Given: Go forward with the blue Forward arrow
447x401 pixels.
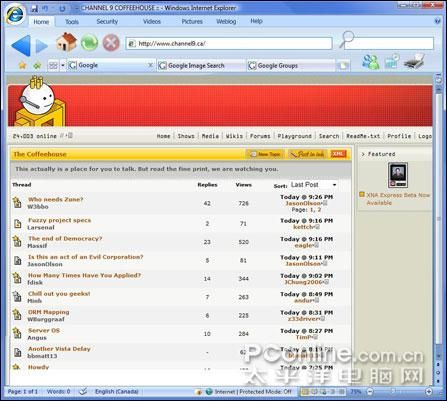Looking at the screenshot, I should [x=42, y=46].
